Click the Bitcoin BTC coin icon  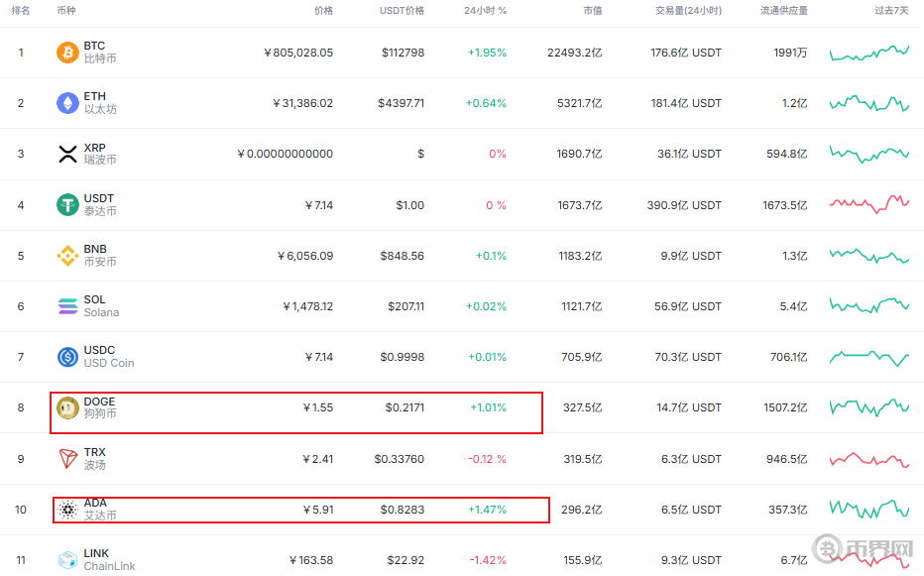coord(67,53)
